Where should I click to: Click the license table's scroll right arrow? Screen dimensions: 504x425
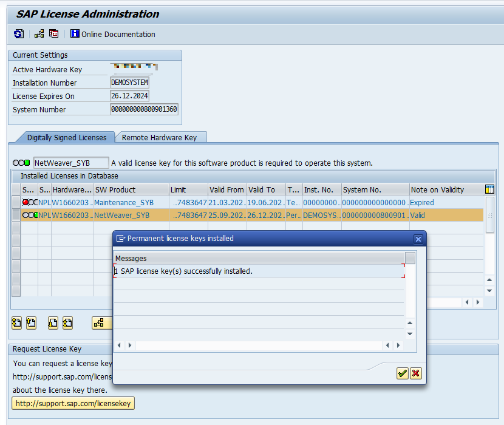[x=478, y=302]
